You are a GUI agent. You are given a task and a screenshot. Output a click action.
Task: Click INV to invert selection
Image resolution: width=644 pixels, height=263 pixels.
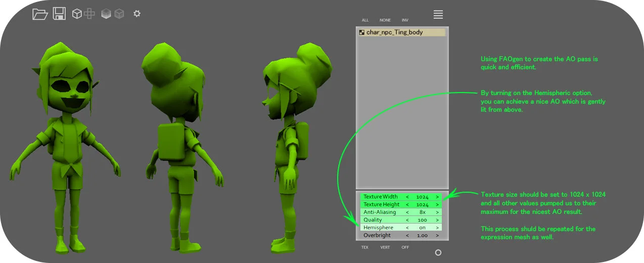(x=405, y=20)
